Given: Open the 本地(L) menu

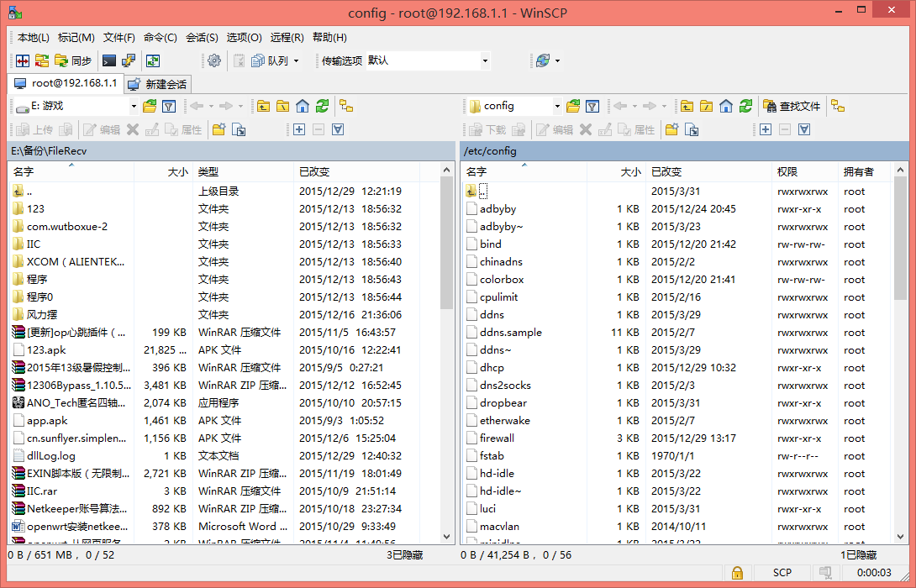Looking at the screenshot, I should tap(34, 37).
